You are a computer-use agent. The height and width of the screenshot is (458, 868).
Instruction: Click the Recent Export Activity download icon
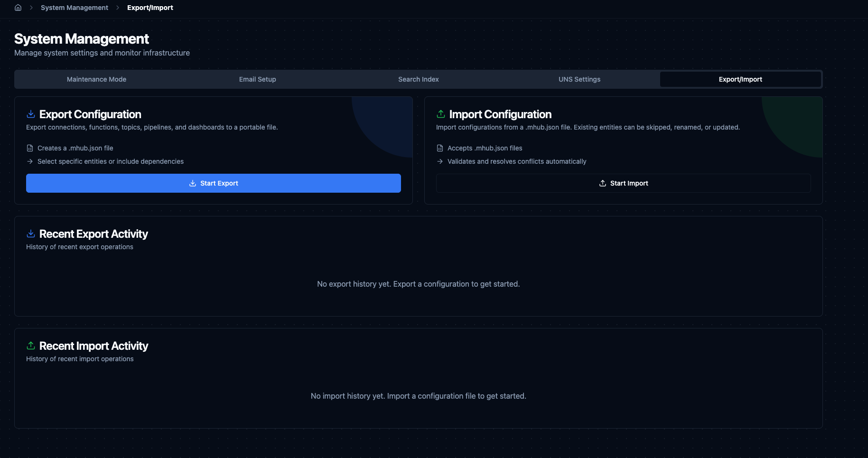tap(31, 234)
